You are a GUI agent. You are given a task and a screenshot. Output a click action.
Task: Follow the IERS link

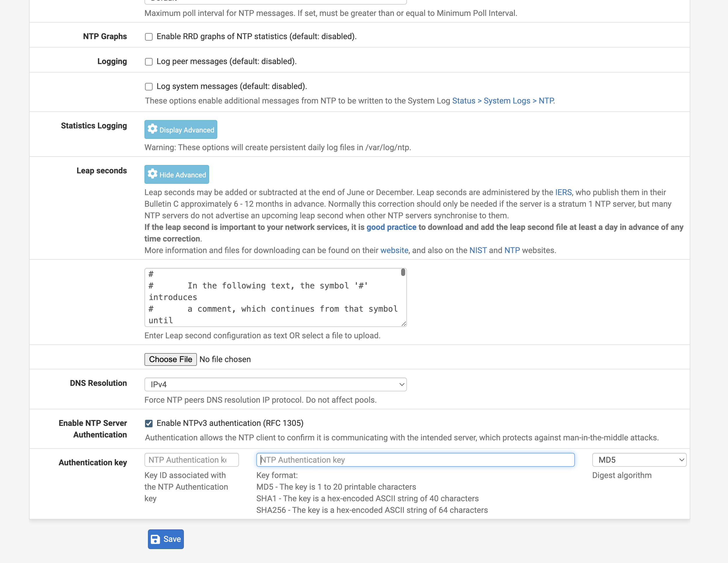[563, 192]
